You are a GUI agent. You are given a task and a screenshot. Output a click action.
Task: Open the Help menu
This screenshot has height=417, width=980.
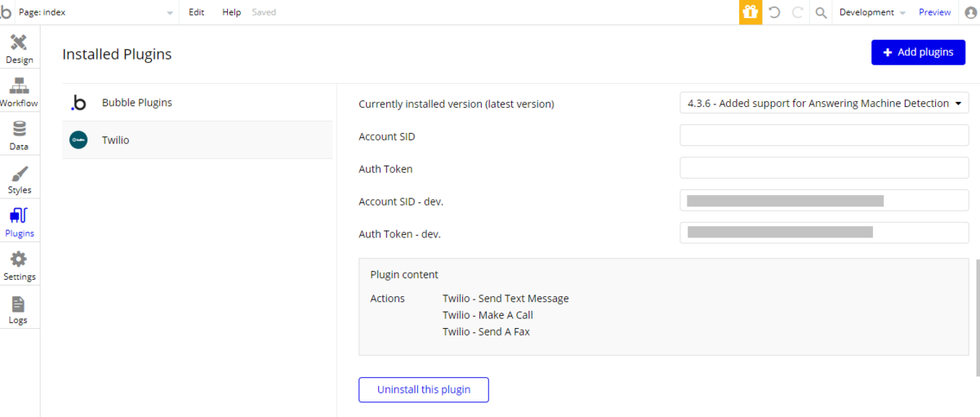pos(232,12)
